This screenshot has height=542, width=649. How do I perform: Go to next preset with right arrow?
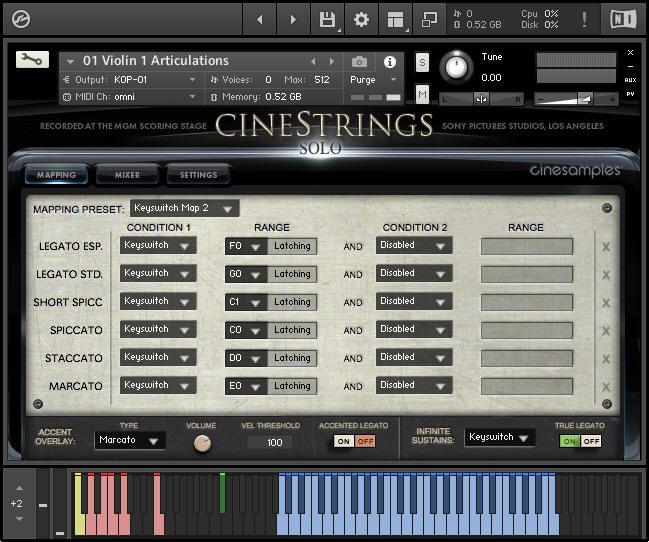click(293, 19)
